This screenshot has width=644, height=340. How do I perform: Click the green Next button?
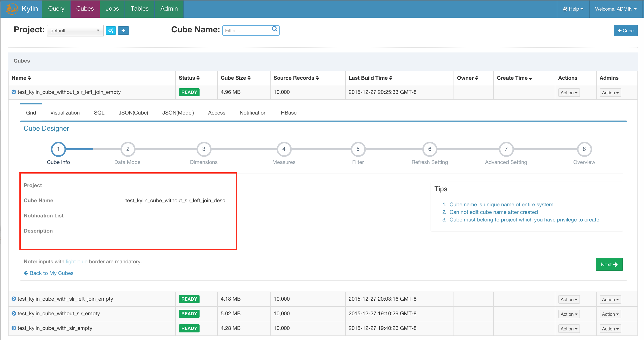point(609,264)
